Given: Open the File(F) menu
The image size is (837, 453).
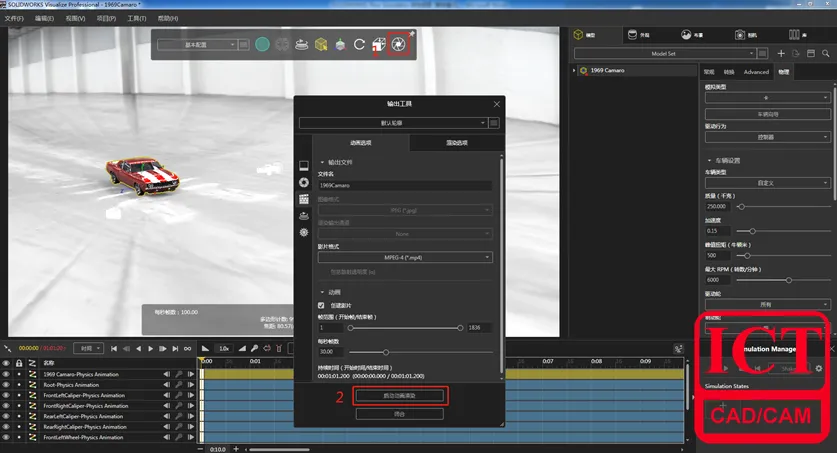Looking at the screenshot, I should 14,18.
